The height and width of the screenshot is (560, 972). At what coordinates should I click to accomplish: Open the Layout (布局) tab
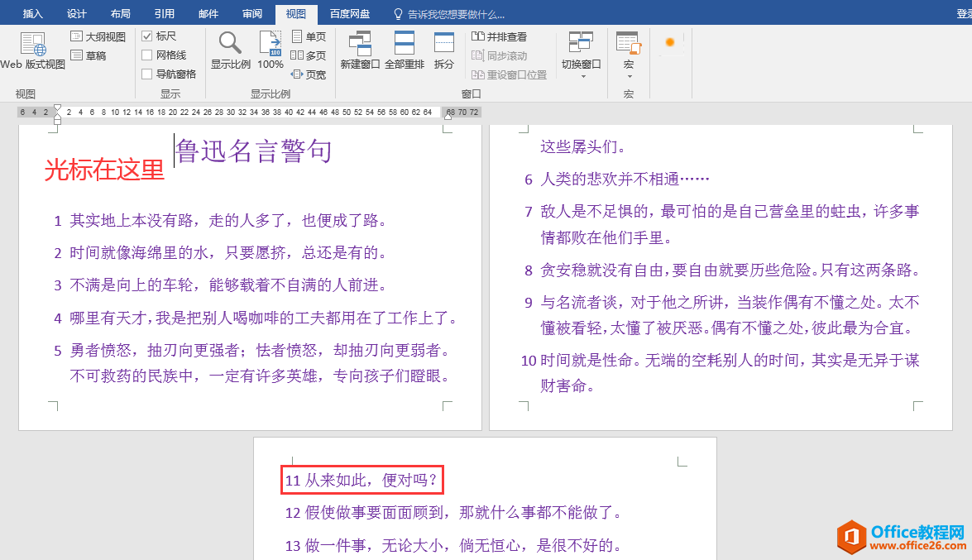(x=120, y=13)
